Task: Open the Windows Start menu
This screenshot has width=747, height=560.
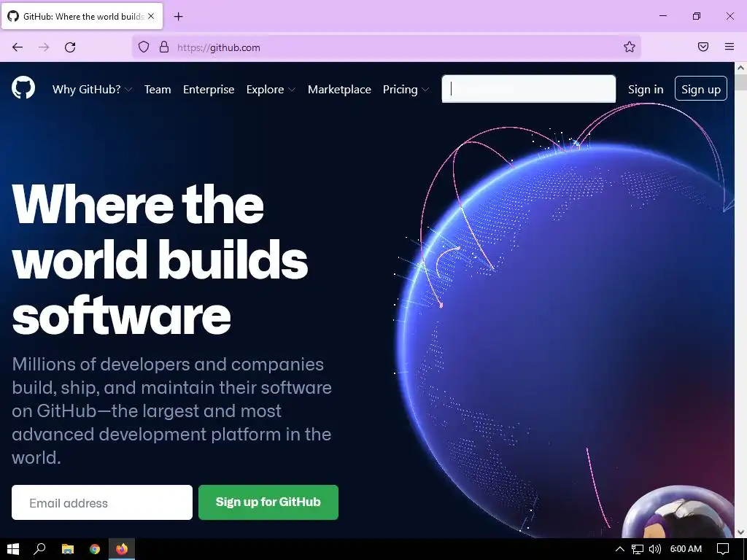Action: pyautogui.click(x=13, y=549)
